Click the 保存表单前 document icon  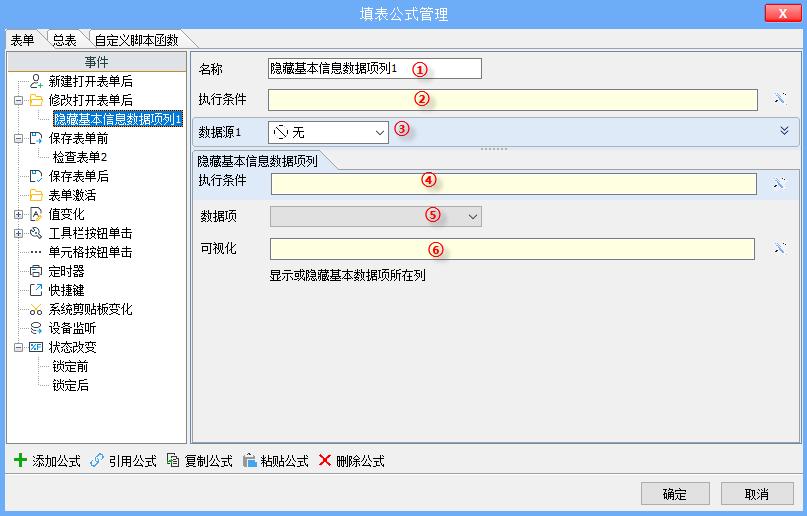tap(36, 138)
